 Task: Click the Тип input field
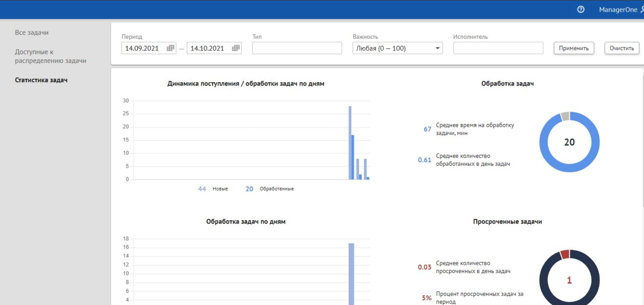pyautogui.click(x=297, y=48)
